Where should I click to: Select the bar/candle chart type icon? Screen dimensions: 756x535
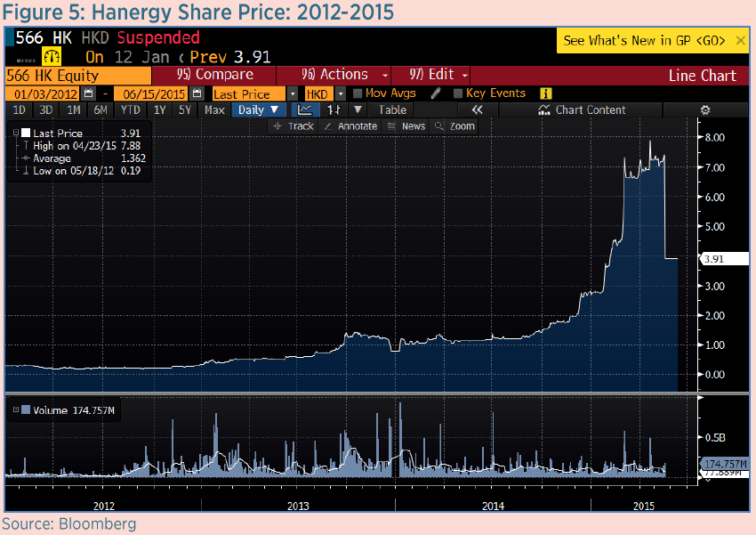(x=334, y=110)
